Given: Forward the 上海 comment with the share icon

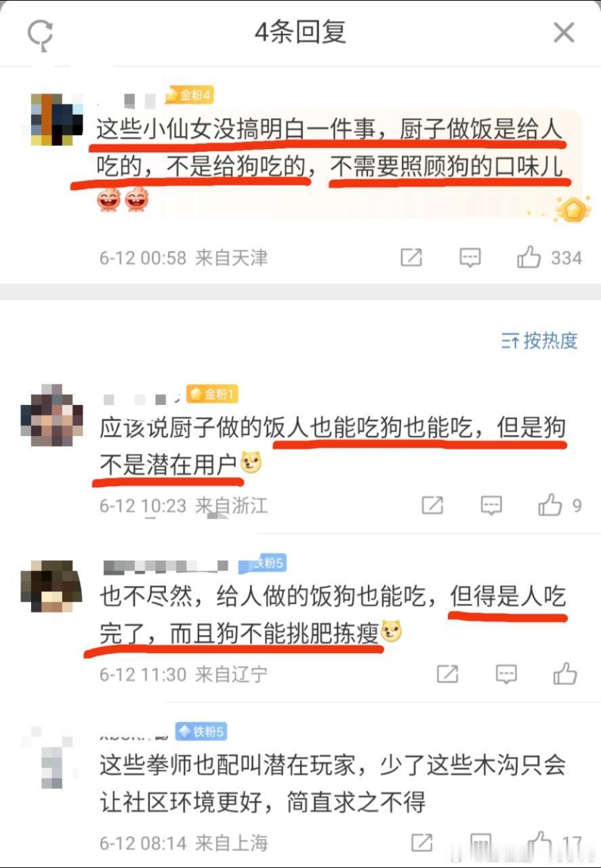Looking at the screenshot, I should point(421,843).
